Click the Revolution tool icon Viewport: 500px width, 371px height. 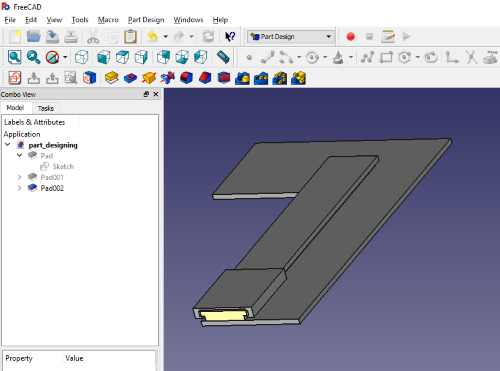point(149,78)
